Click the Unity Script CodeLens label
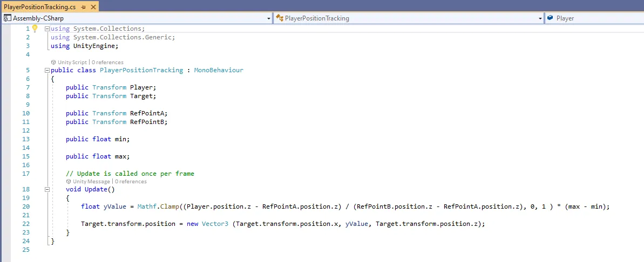This screenshot has height=262, width=644. tap(72, 63)
